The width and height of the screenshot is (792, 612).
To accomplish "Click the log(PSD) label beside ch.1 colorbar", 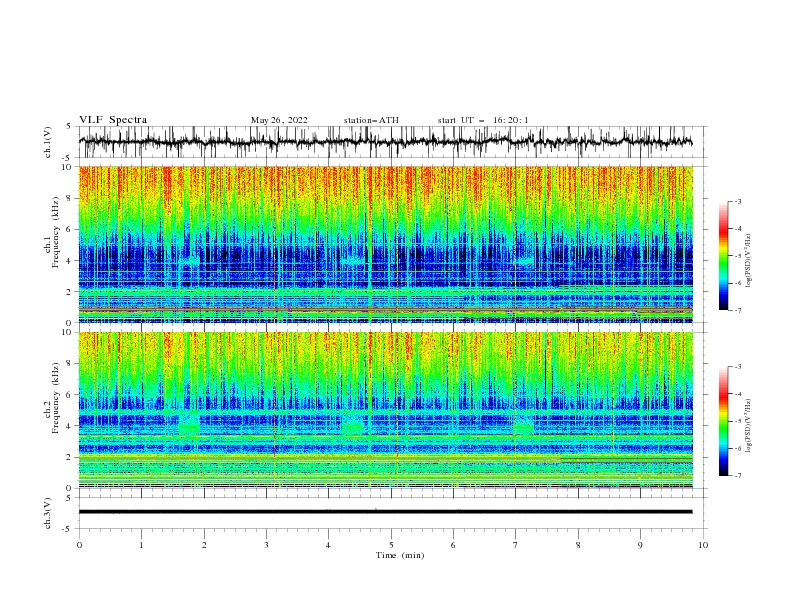I will pos(749,261).
